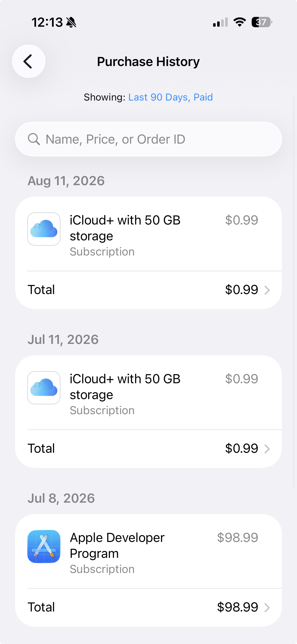Open the Aug 11 iCloud+ 50 GB storage entry
The height and width of the screenshot is (644, 297).
click(x=148, y=234)
